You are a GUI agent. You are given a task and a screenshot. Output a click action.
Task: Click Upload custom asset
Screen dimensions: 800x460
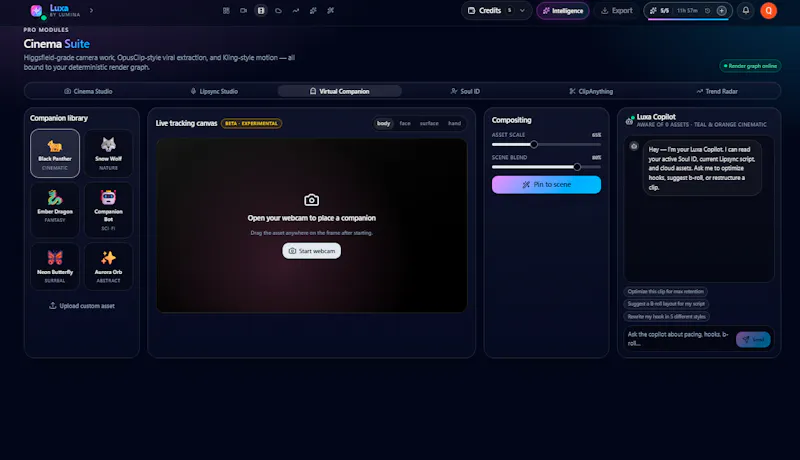point(82,305)
